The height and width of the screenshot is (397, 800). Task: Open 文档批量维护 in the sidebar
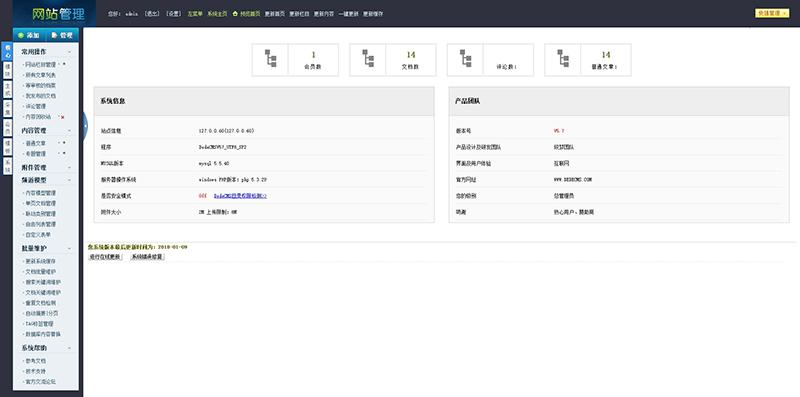(41, 271)
